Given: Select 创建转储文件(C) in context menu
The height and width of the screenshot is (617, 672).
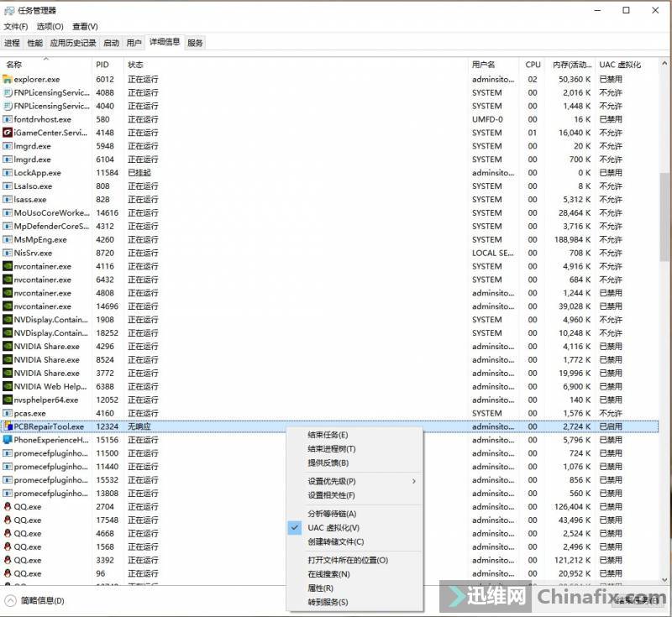Looking at the screenshot, I should pyautogui.click(x=354, y=541).
